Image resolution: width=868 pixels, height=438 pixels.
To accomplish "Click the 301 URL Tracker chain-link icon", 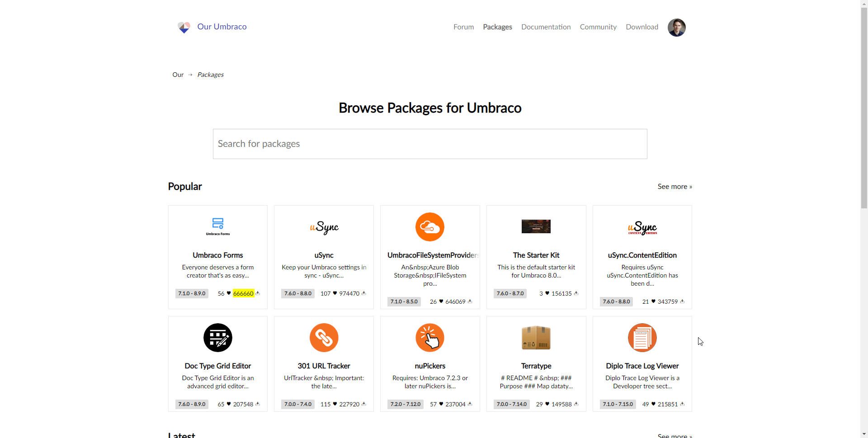I will 324,337.
